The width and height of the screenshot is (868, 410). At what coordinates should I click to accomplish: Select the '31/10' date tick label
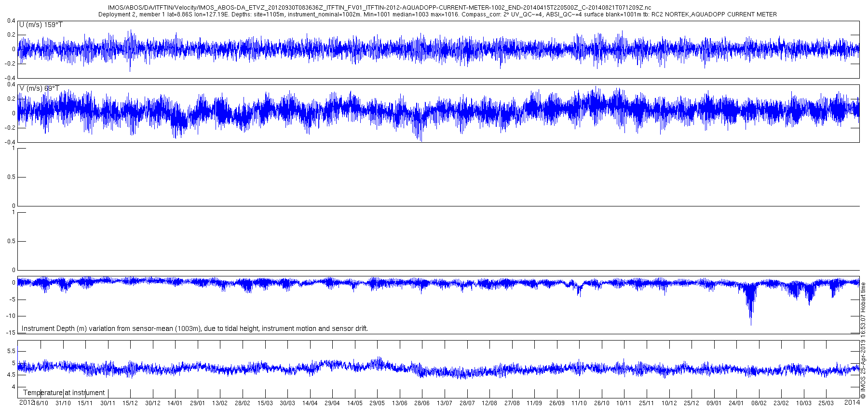(x=63, y=403)
